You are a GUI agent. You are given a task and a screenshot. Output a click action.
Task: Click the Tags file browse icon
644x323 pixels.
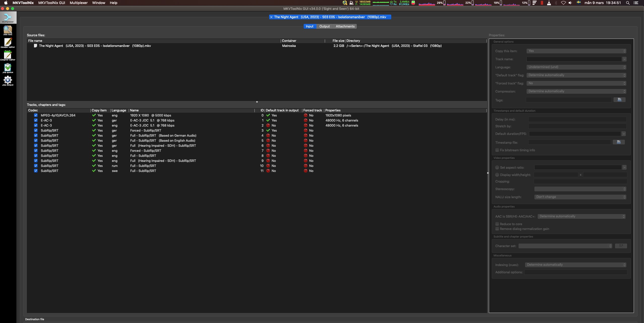pos(619,100)
